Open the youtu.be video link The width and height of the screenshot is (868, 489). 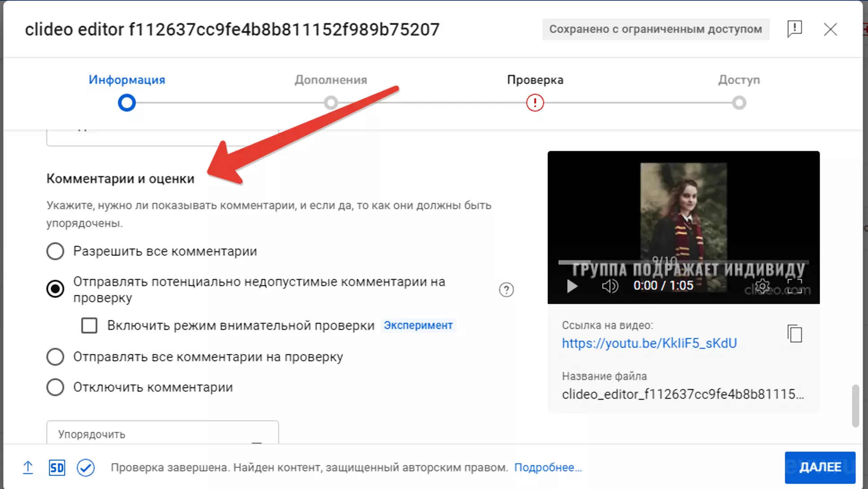click(649, 343)
